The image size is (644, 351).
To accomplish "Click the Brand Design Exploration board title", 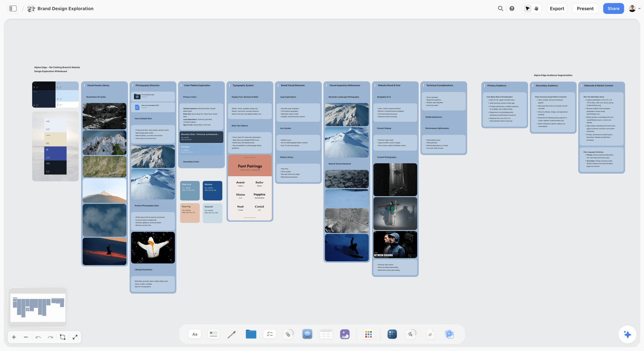I will [x=65, y=8].
